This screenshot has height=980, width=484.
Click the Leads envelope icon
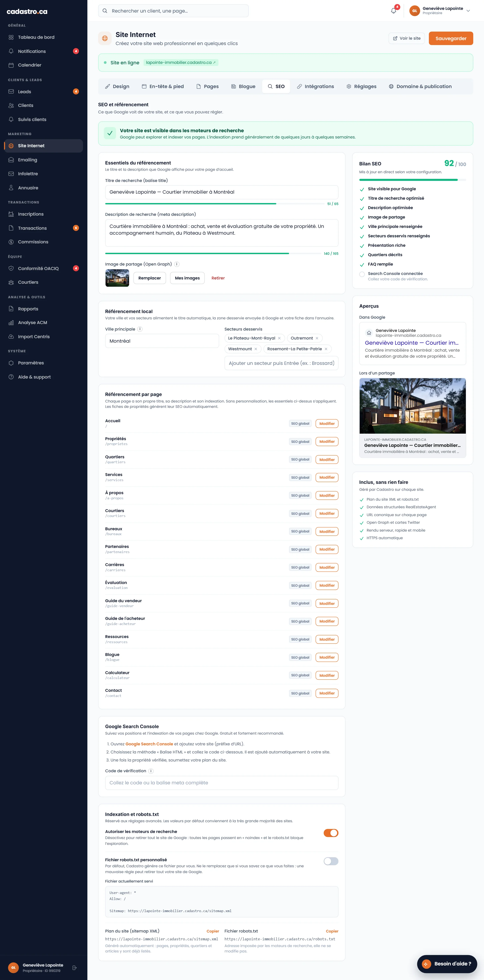click(x=11, y=92)
